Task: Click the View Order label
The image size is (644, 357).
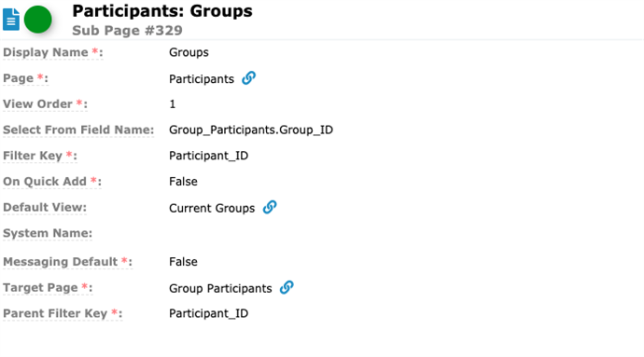Action: click(x=45, y=104)
